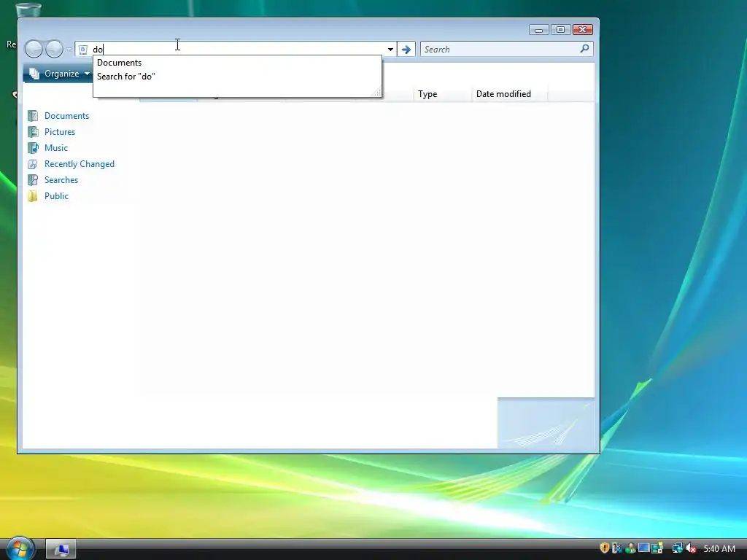Click the magnifier icon in Search box
Screen dimensions: 747x560
[x=584, y=49]
